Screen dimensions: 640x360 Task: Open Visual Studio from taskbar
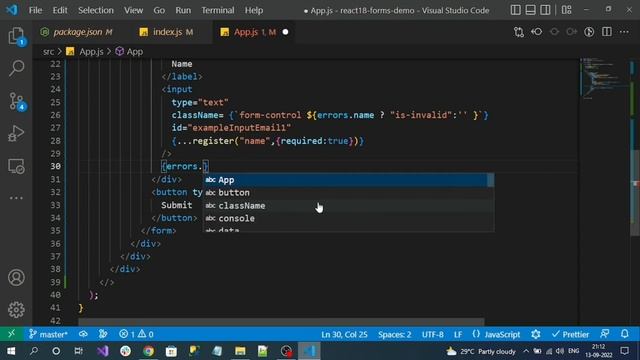coord(102,351)
